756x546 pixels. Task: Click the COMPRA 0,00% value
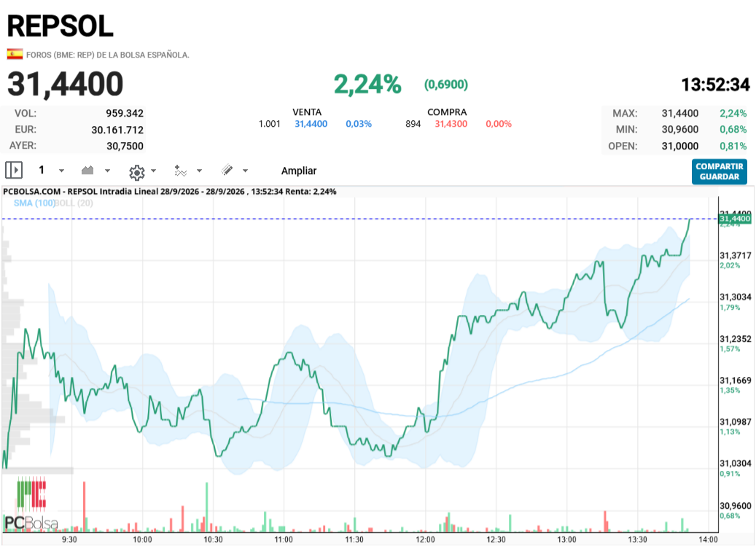(499, 124)
